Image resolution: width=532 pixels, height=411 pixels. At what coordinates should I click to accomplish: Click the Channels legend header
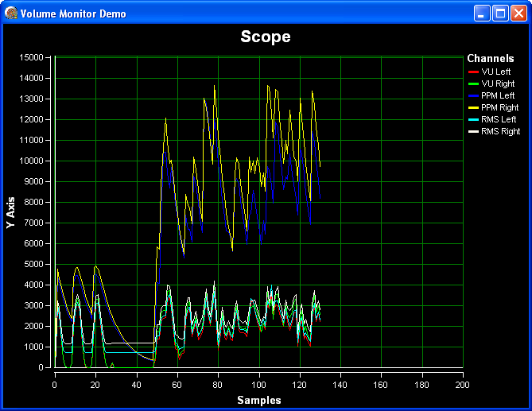coord(490,59)
